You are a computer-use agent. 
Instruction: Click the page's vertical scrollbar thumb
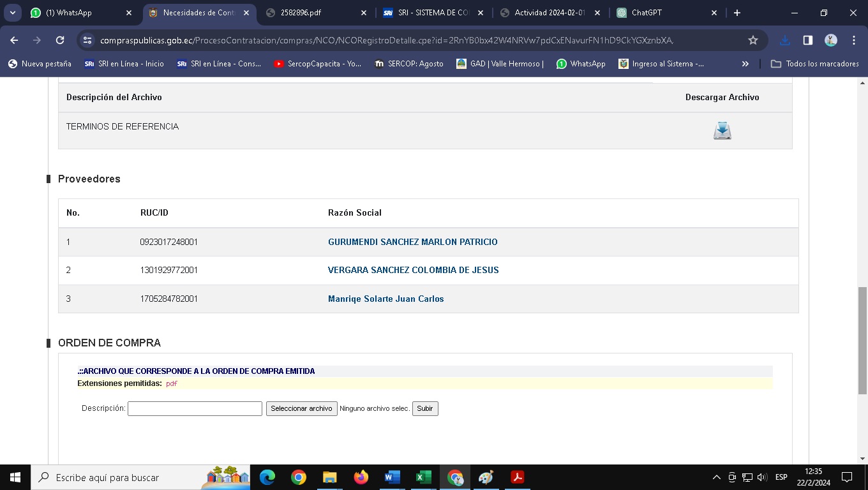click(x=862, y=340)
